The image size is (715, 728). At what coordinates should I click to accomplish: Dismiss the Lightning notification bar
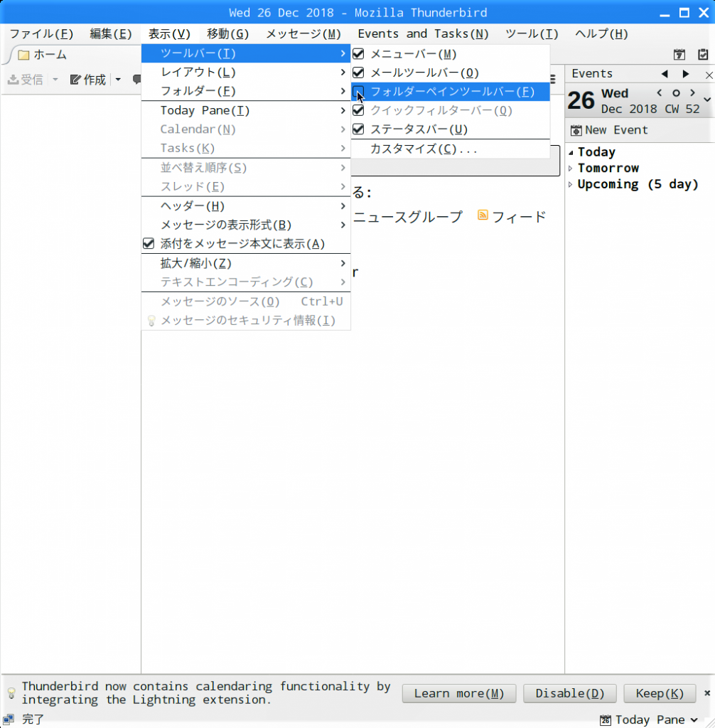coord(707,693)
